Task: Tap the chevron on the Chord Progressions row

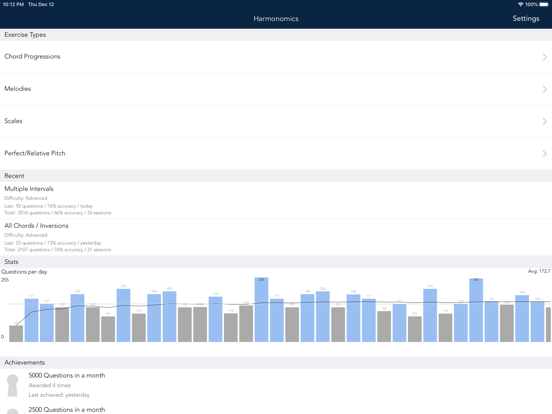Action: 545,57
